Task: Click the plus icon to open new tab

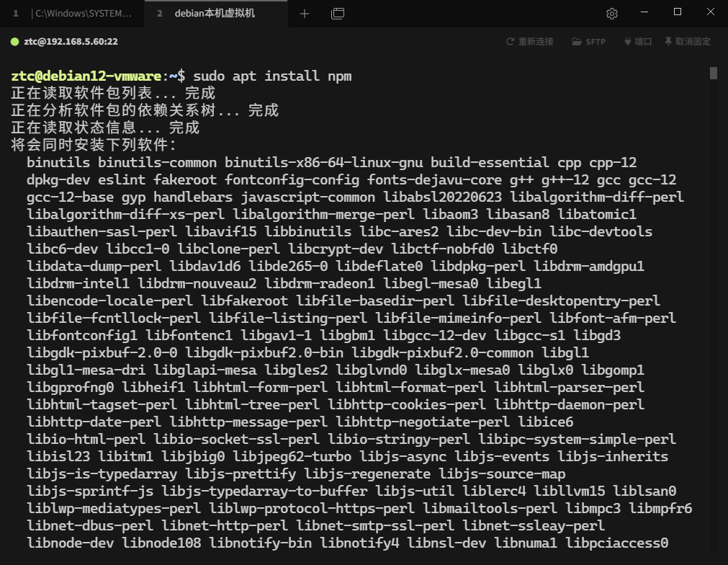Action: (304, 13)
